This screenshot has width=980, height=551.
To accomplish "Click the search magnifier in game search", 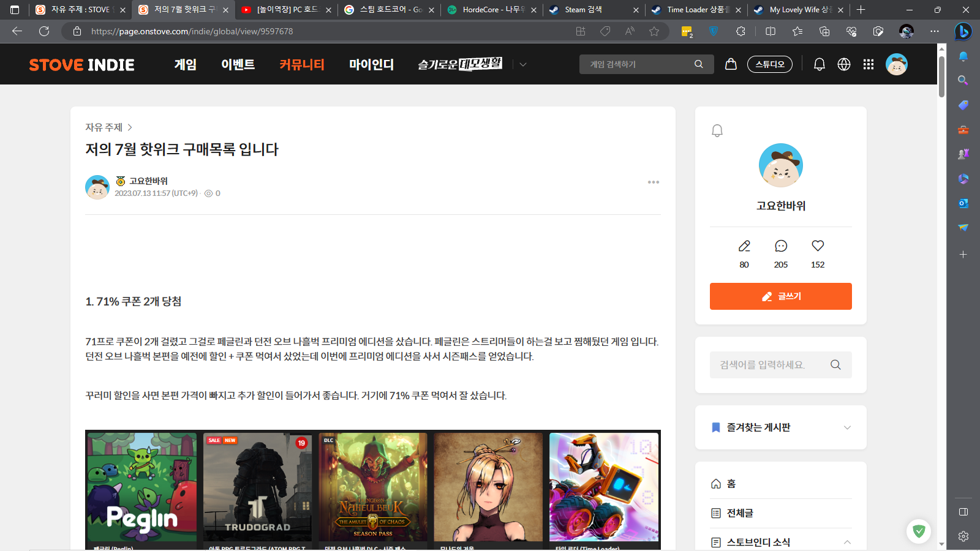I will (x=699, y=64).
